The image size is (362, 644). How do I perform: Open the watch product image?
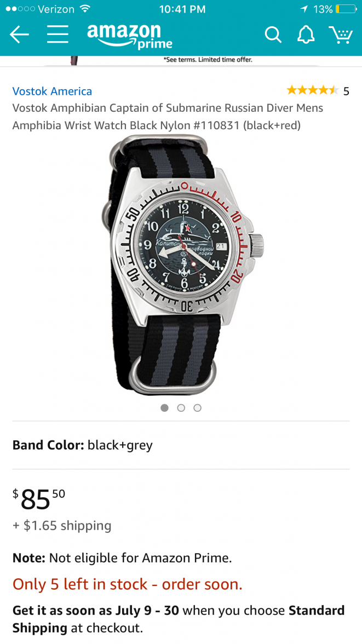[x=181, y=265]
